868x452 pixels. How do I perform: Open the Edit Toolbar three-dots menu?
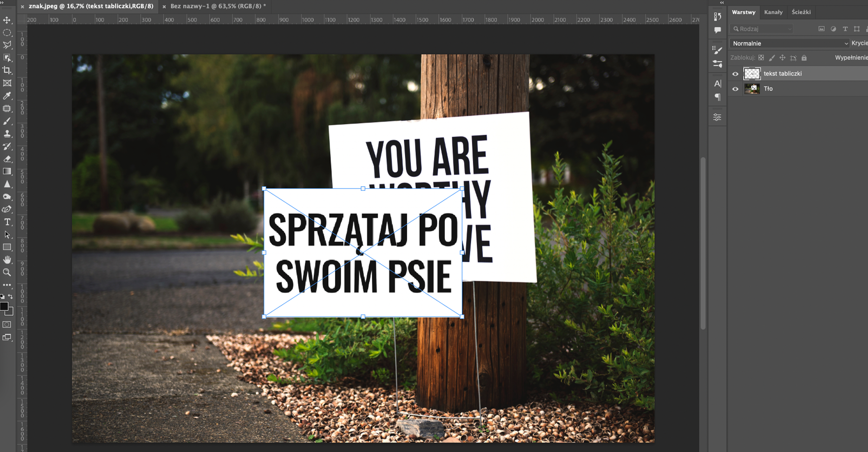pyautogui.click(x=7, y=285)
